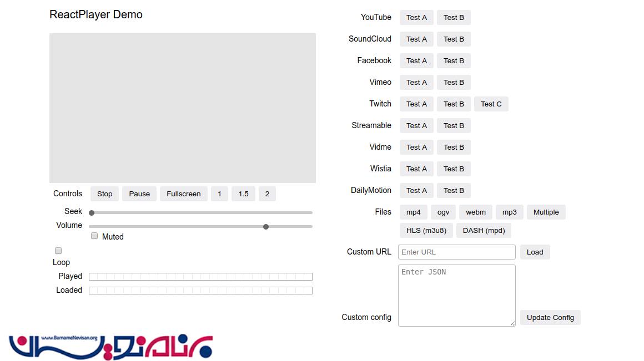
Task: Click the textarea resize handle corner
Action: pyautogui.click(x=512, y=324)
